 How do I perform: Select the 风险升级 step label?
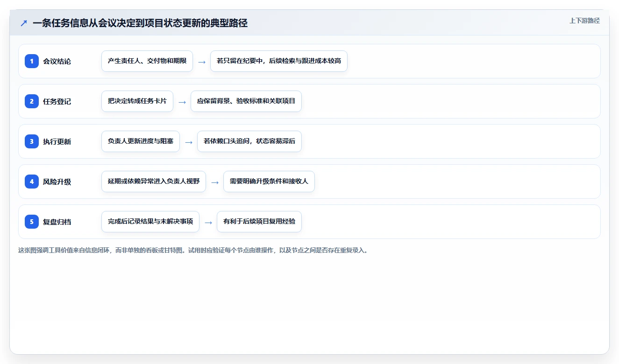point(57,182)
